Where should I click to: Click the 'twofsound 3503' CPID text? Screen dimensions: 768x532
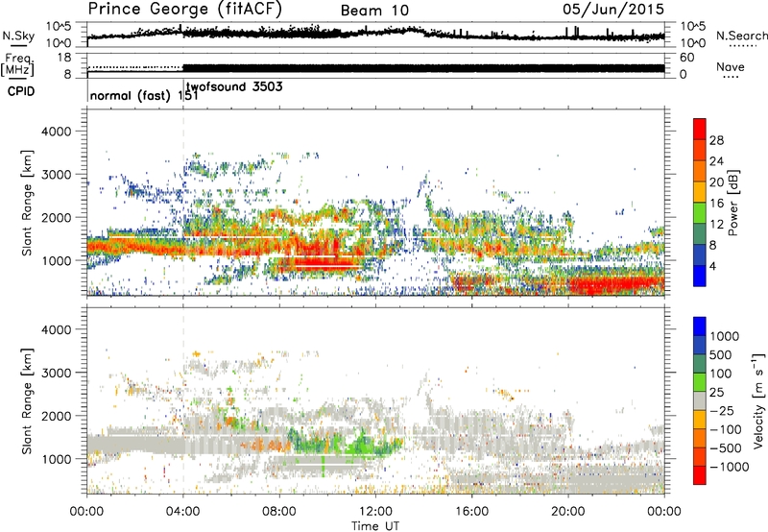(234, 86)
